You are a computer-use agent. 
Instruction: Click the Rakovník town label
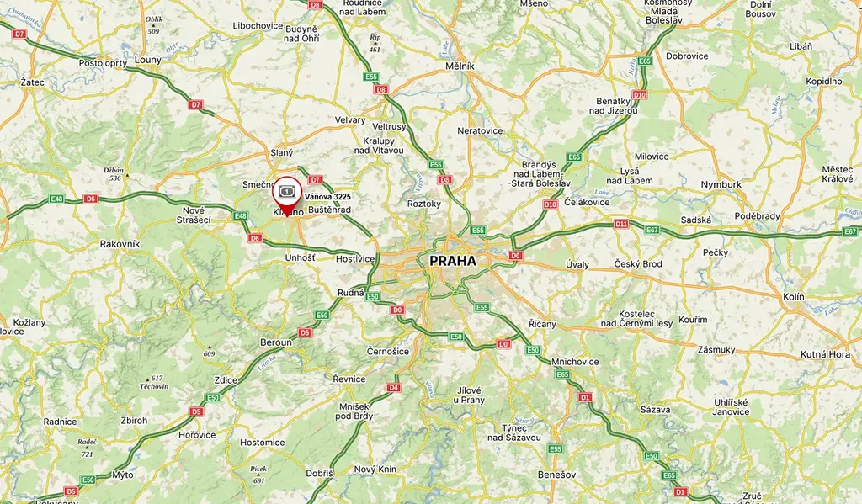120,244
